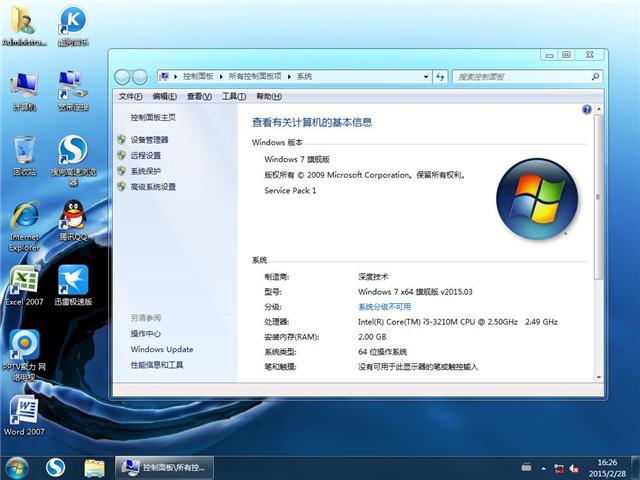Open the broadband connection (宽带连接) shortcut
This screenshot has width=640, height=480.
[x=73, y=91]
